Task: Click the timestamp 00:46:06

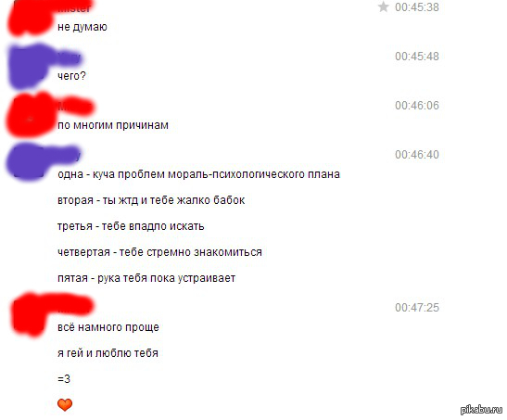Action: coord(417,106)
